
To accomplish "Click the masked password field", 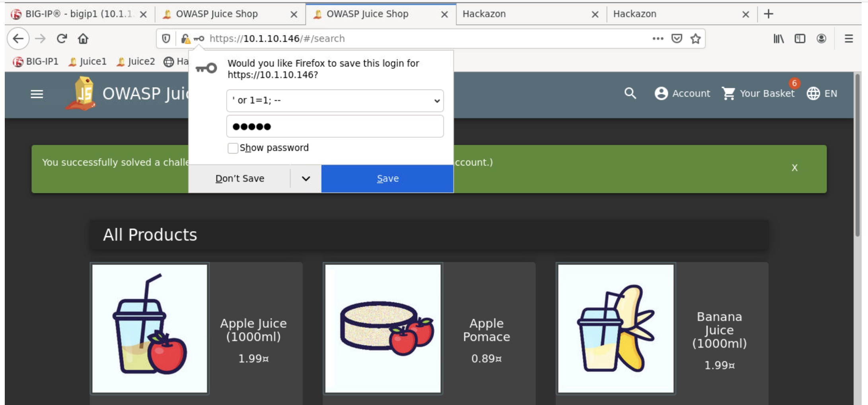I will (x=335, y=127).
